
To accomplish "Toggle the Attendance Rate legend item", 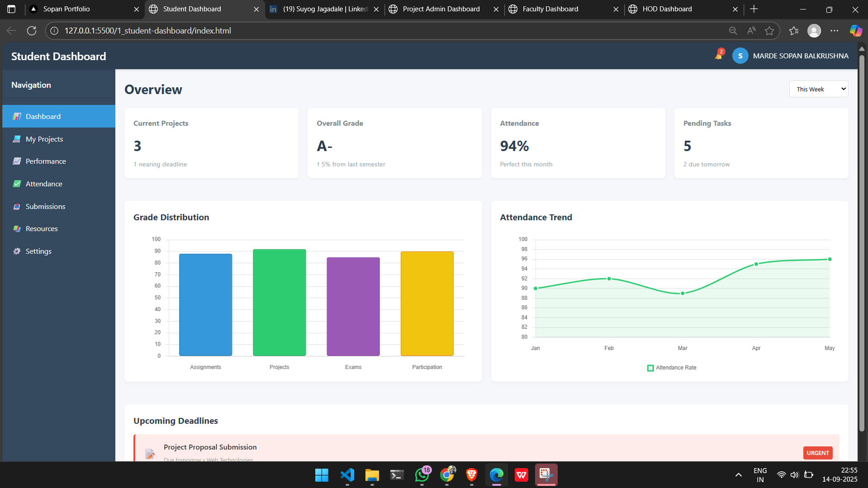I will tap(672, 368).
